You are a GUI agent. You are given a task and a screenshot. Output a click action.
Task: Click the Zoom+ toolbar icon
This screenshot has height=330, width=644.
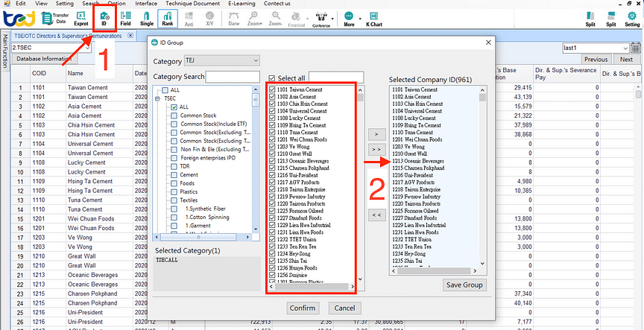pyautogui.click(x=255, y=19)
